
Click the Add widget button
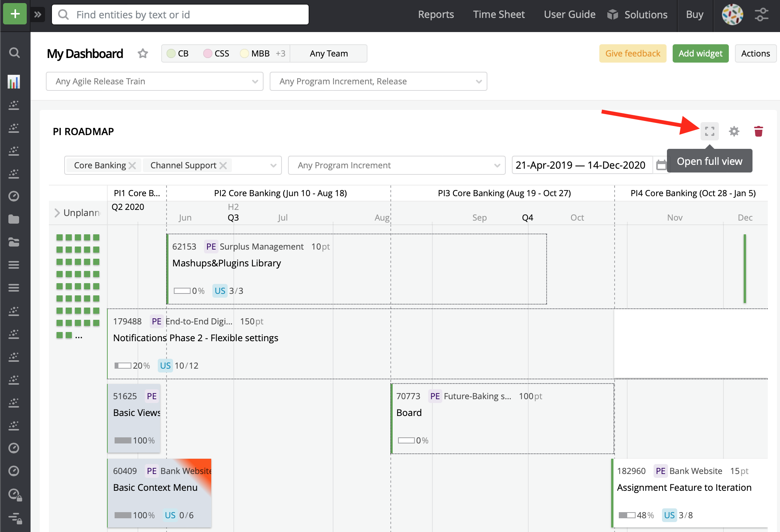point(700,53)
